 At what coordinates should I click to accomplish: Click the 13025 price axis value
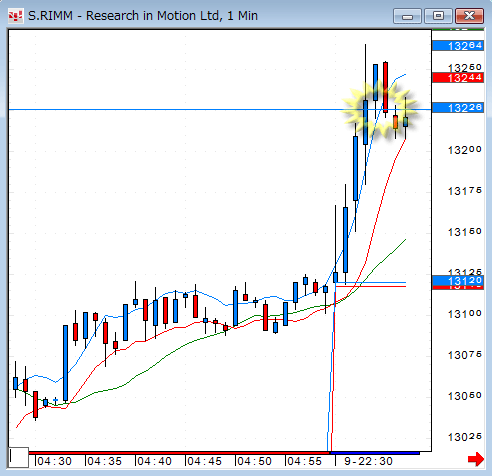point(465,437)
